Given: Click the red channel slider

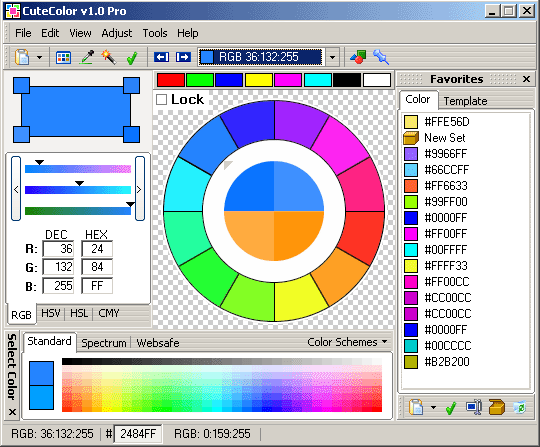Looking at the screenshot, I should click(78, 169).
